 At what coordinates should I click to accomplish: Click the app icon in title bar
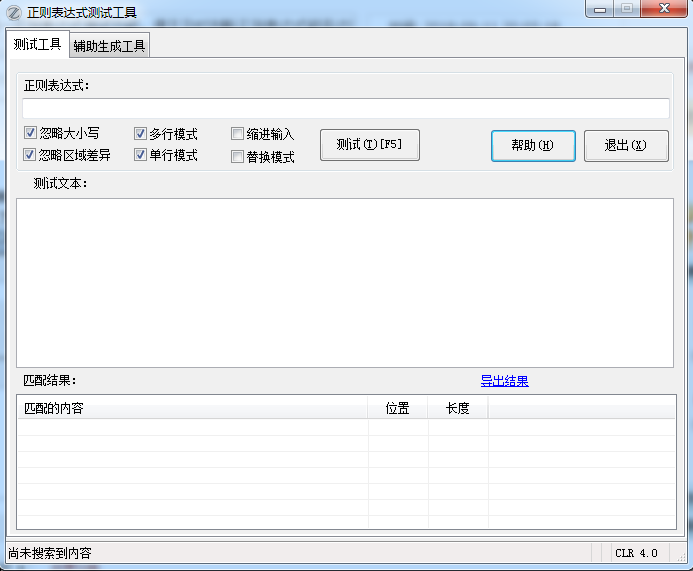(13, 12)
